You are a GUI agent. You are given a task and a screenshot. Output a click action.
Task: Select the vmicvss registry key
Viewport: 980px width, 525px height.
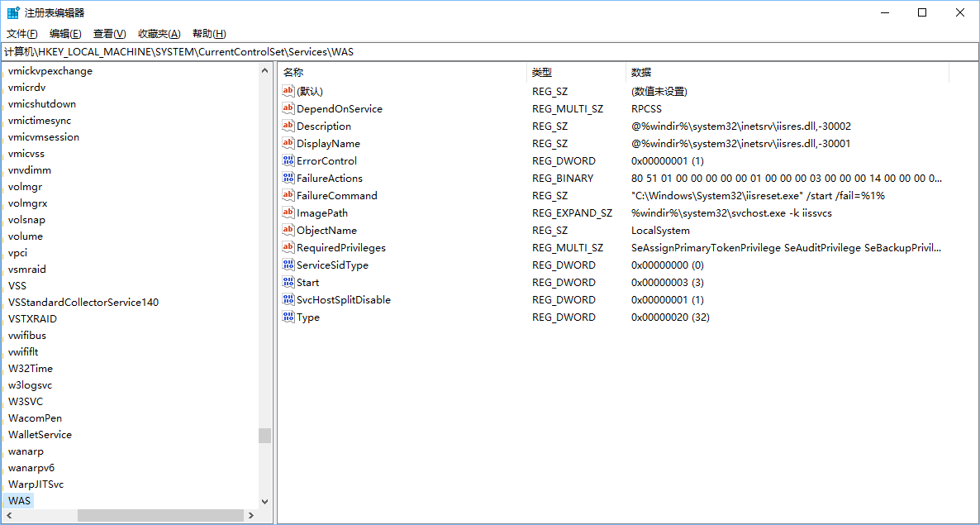coord(26,154)
